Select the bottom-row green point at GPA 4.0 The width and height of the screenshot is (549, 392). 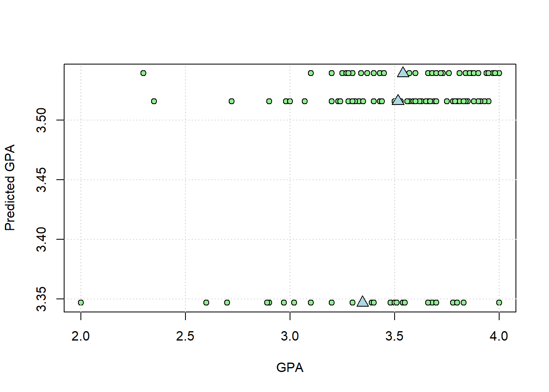pos(499,303)
